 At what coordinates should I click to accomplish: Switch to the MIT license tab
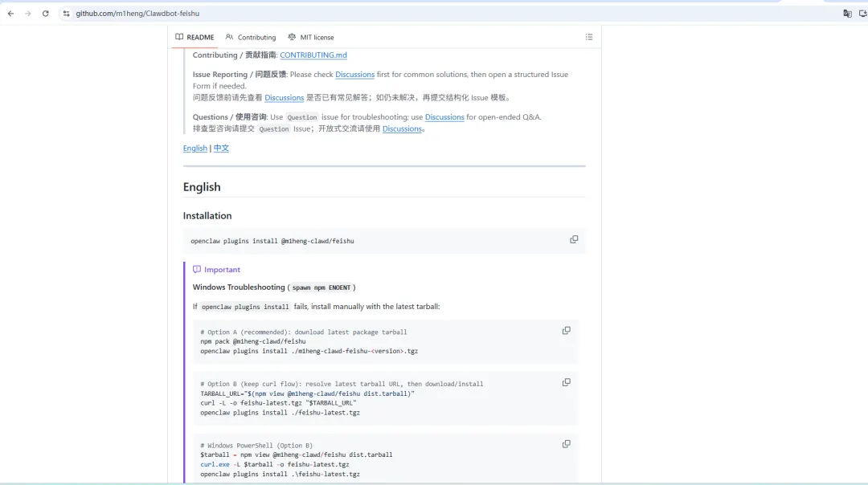click(311, 37)
